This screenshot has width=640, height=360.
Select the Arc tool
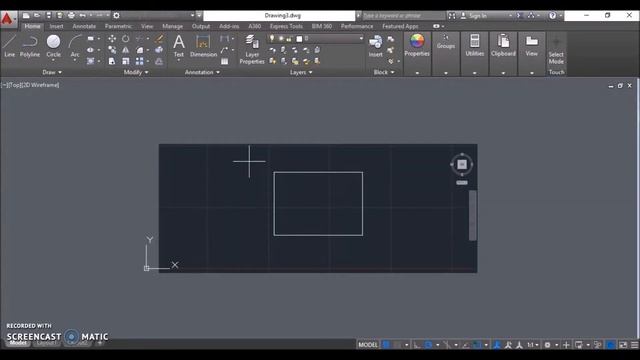[75, 45]
